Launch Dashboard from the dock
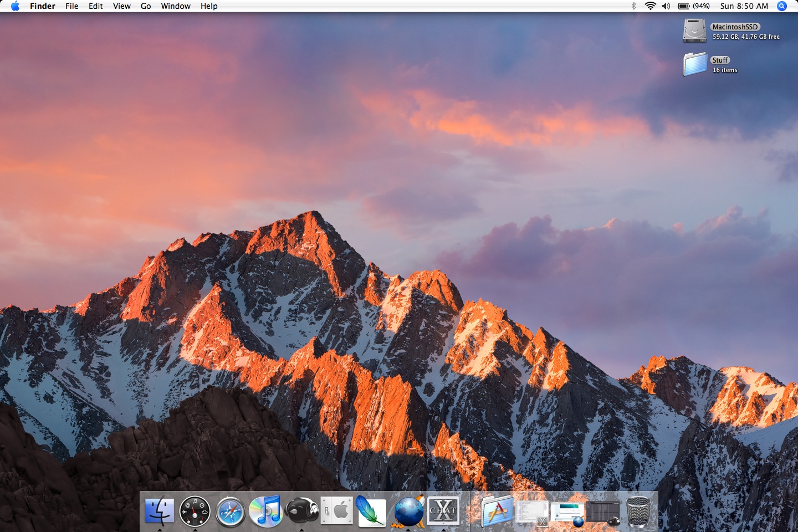The width and height of the screenshot is (798, 532). pos(195,510)
